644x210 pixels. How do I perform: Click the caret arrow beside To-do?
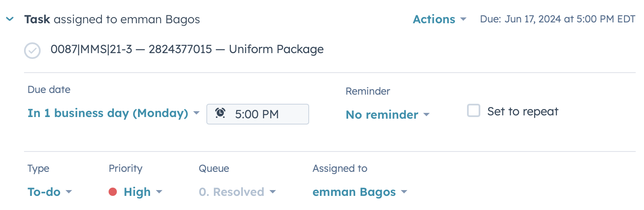point(69,192)
